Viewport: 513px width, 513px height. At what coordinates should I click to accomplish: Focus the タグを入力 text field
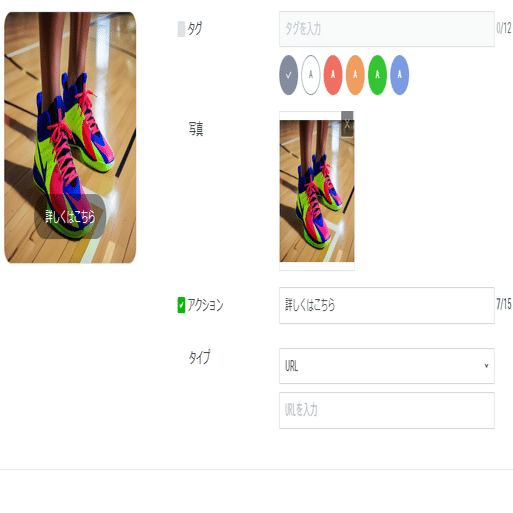pos(387,29)
